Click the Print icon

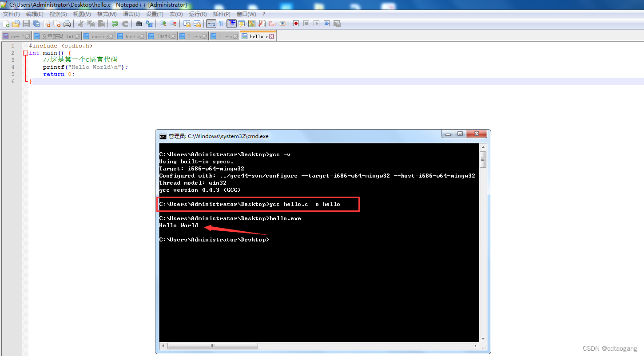(67, 24)
